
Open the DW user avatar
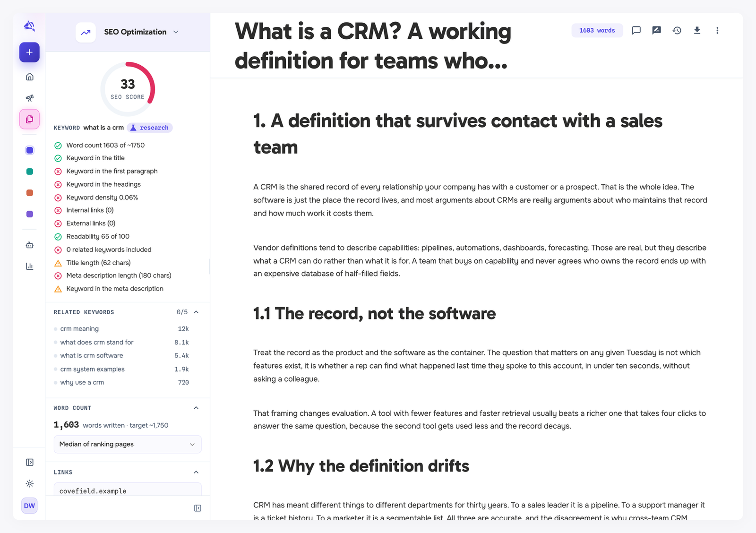(29, 506)
